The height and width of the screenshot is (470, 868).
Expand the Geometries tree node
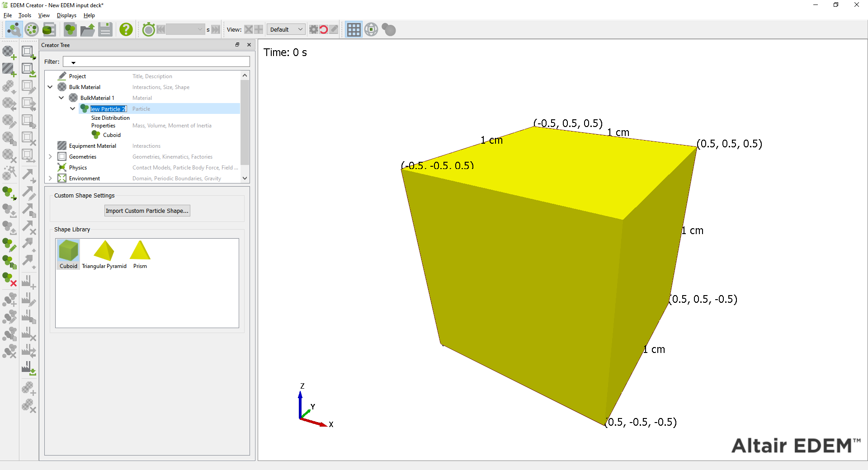click(x=50, y=157)
